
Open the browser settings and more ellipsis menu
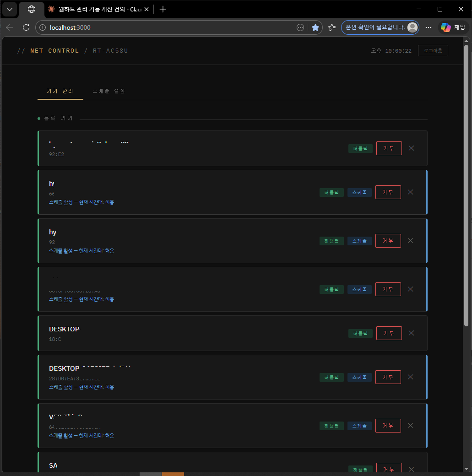click(x=429, y=27)
